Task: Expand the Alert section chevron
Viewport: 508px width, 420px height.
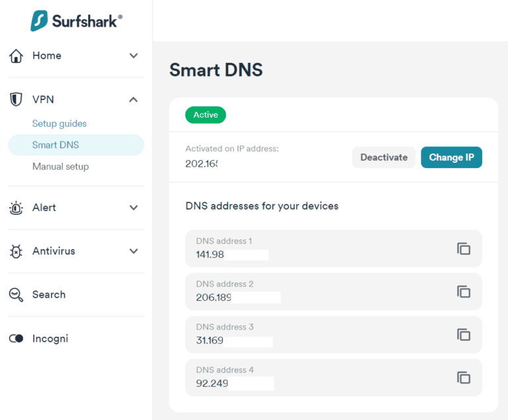Action: point(134,208)
